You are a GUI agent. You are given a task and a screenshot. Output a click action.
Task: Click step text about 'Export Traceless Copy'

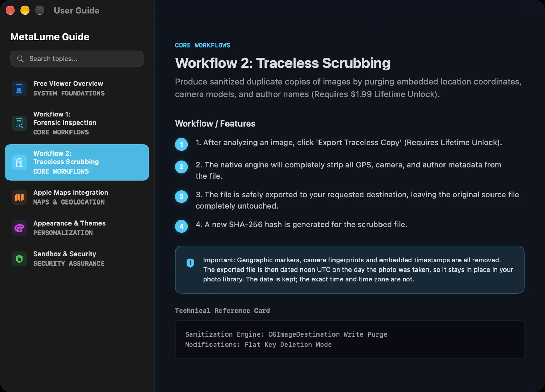click(349, 142)
